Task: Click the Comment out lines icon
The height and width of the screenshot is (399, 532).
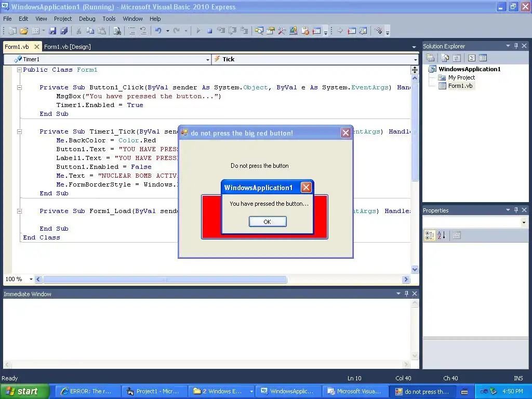Action: pos(132,31)
